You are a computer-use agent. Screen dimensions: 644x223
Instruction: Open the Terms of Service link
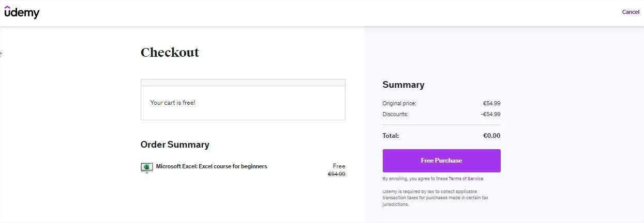466,179
